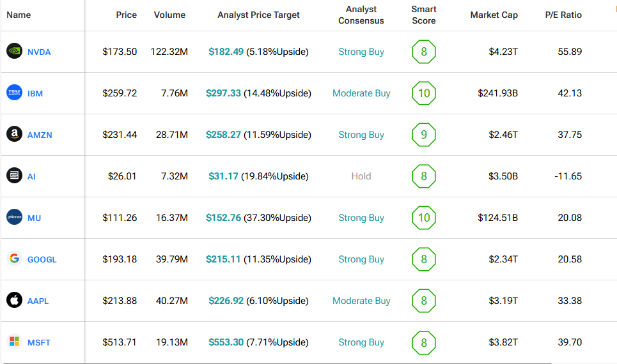
Task: Open IBM Smart Score 10 badge
Action: (x=424, y=93)
